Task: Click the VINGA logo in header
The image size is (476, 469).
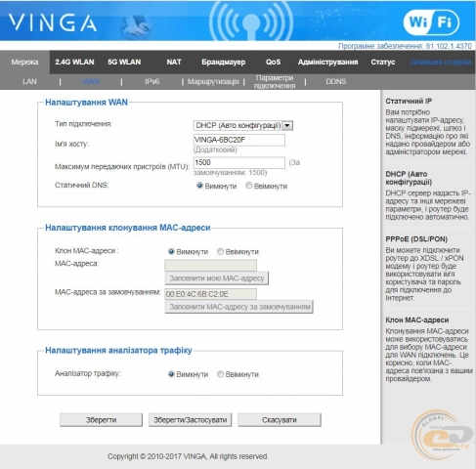Action: [x=53, y=22]
